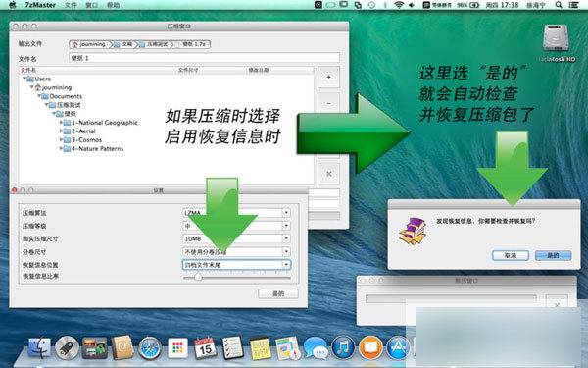The width and height of the screenshot is (588, 368).
Task: Expand the 2-Aerial folder
Action: coord(61,131)
